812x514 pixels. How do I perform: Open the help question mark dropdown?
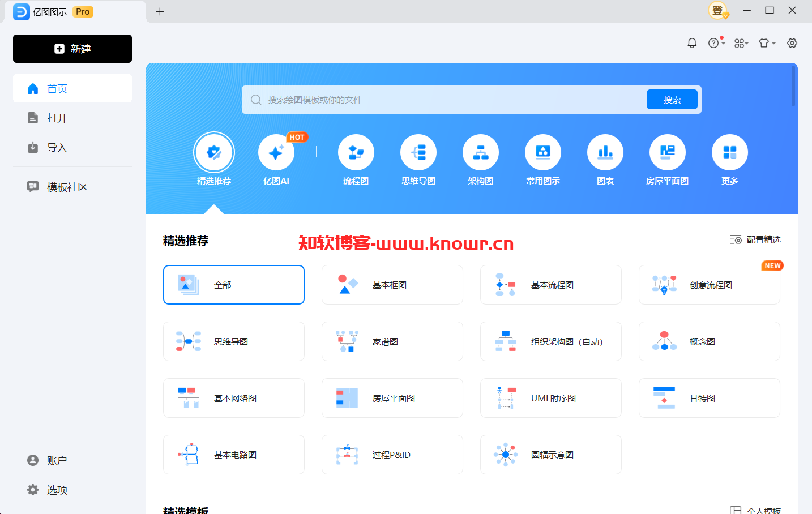[716, 43]
